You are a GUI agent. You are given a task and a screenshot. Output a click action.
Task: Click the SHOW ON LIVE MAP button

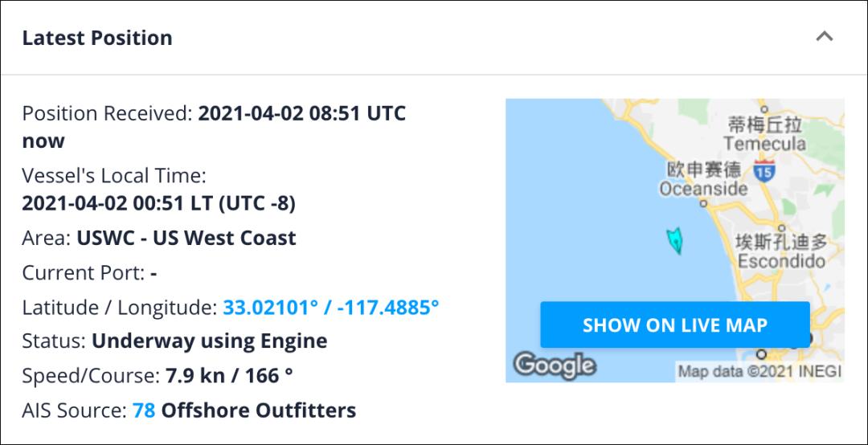coord(675,325)
